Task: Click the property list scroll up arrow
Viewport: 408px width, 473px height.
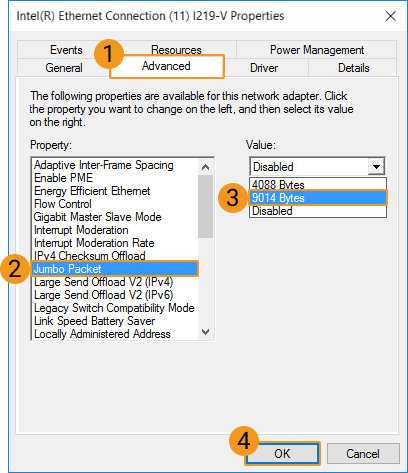Action: 206,167
